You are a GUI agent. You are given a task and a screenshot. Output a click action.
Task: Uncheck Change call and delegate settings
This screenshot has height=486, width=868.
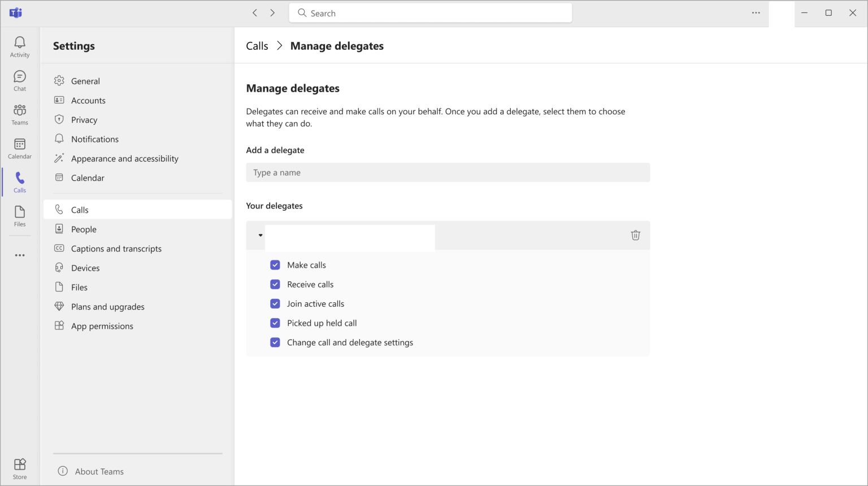(x=275, y=342)
